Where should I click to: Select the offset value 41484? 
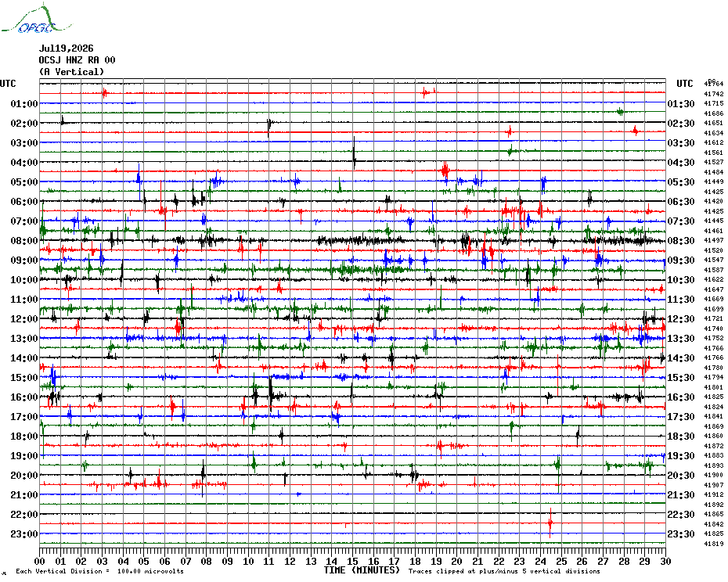click(714, 172)
